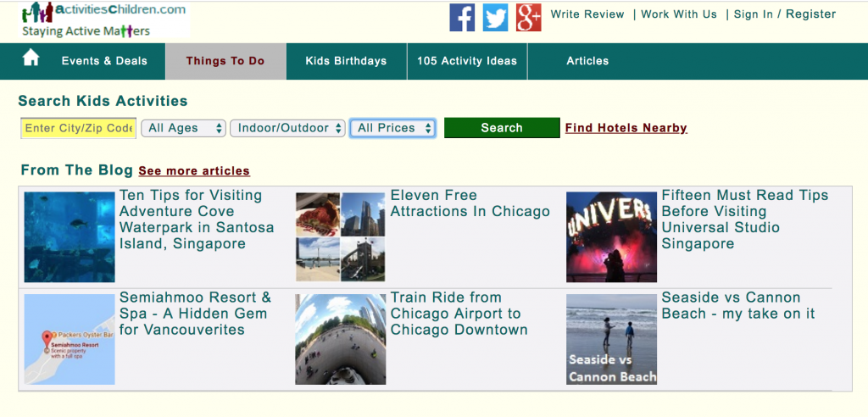The height and width of the screenshot is (417, 868).
Task: Open the Google Plus icon
Action: [529, 17]
